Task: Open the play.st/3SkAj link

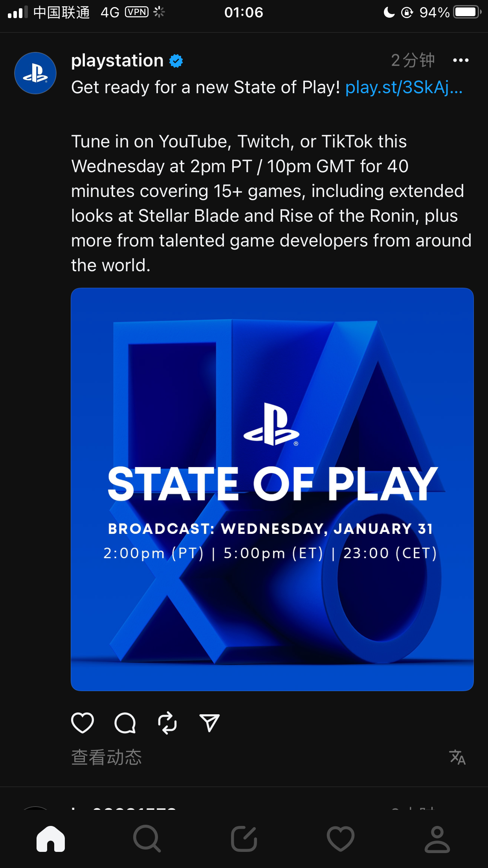Action: (404, 87)
